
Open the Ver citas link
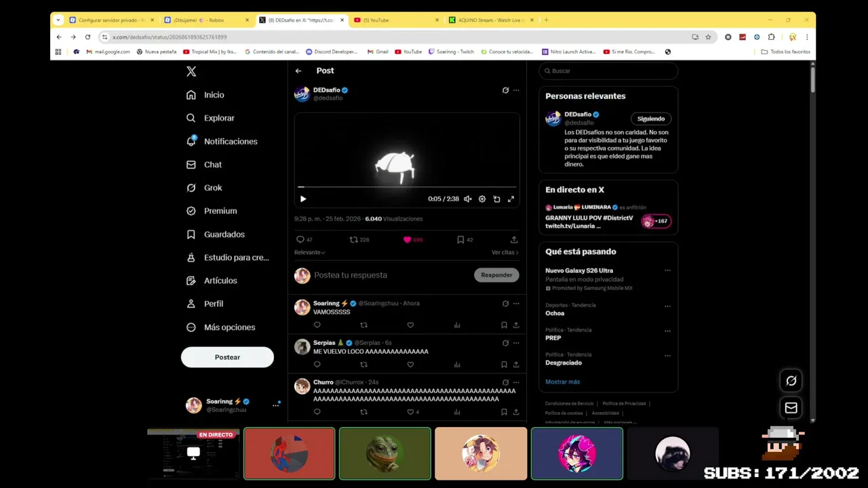tap(505, 252)
